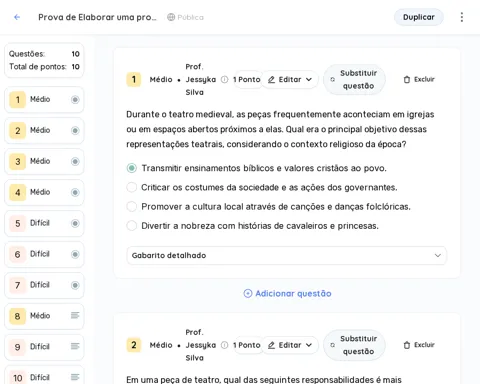Click trash icon to delete question 2
Screen dimensions: 480x384
point(407,345)
